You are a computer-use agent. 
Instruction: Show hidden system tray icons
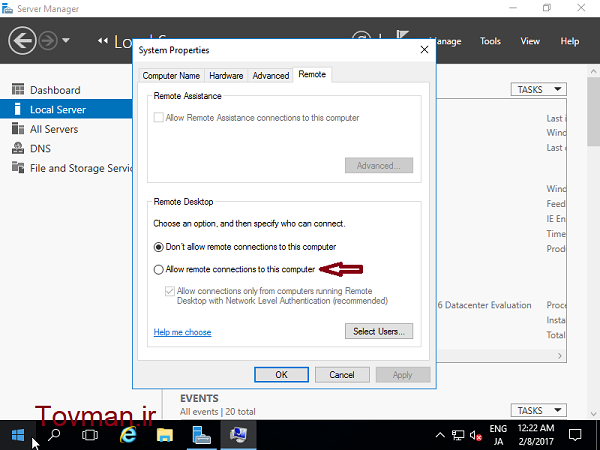click(x=440, y=435)
